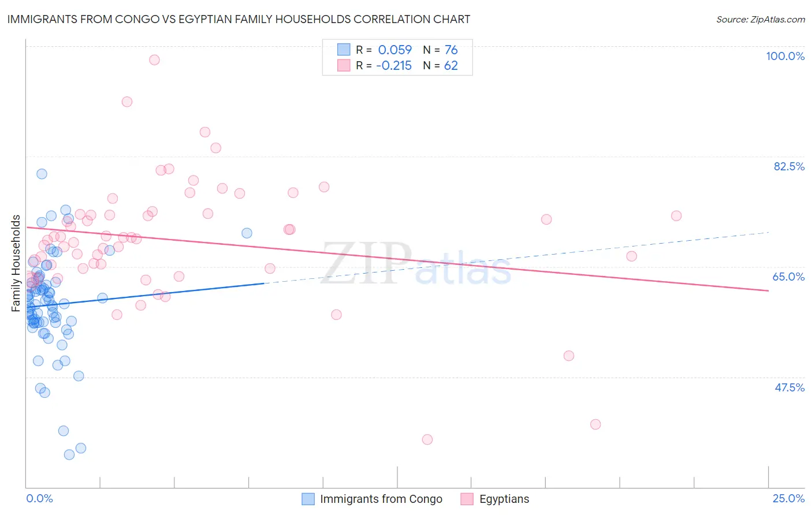Click the chart title text
Screen dimensions: 812x515
pyautogui.click(x=239, y=19)
